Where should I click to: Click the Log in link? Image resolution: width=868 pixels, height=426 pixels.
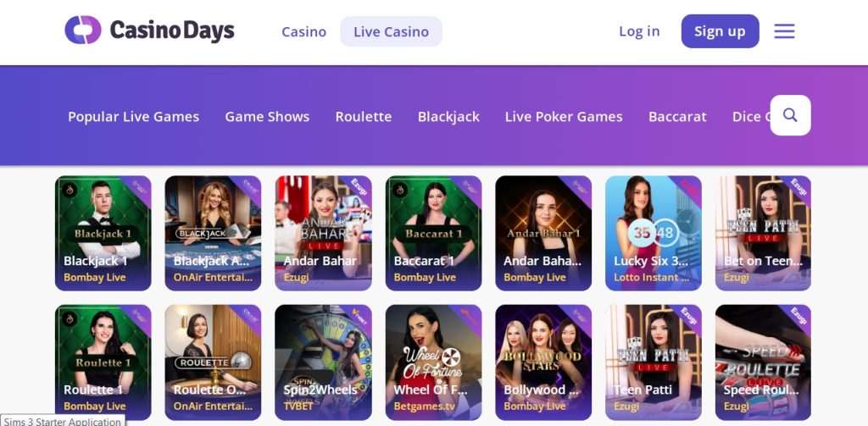(639, 31)
